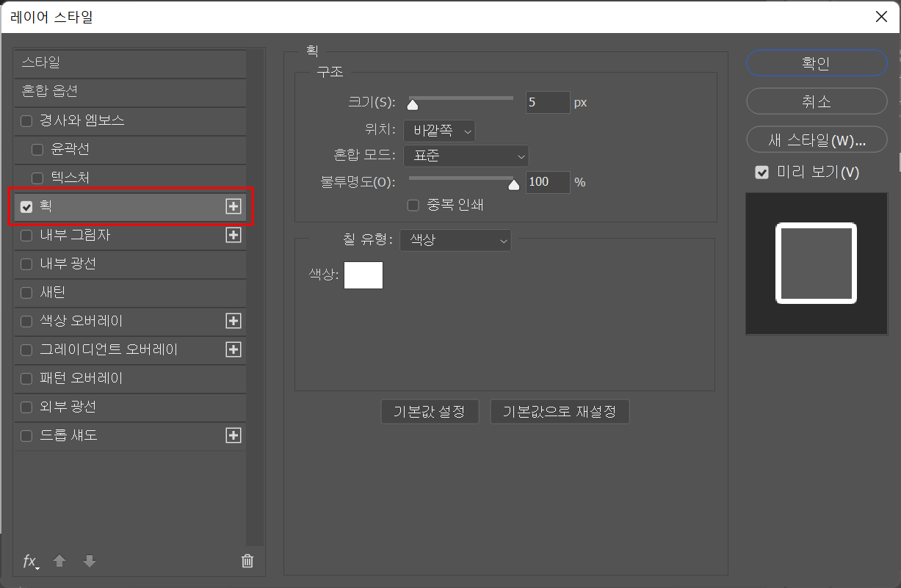
Task: Click the plus icon beside 드롭 섀도
Action: [234, 435]
